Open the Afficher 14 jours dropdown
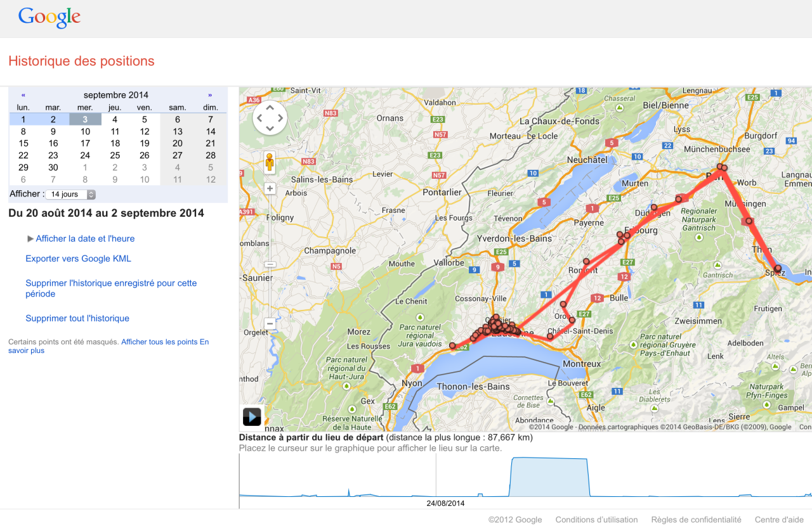Viewport: 812px width, 528px height. point(70,195)
